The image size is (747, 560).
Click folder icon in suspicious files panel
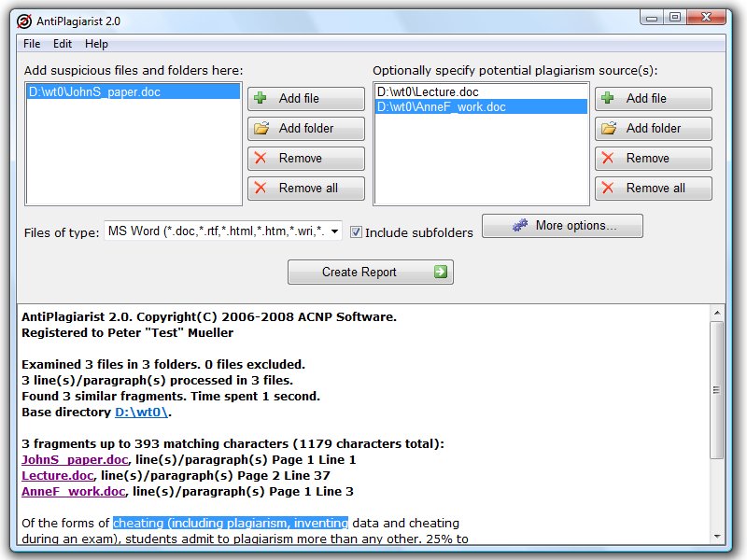(x=261, y=128)
